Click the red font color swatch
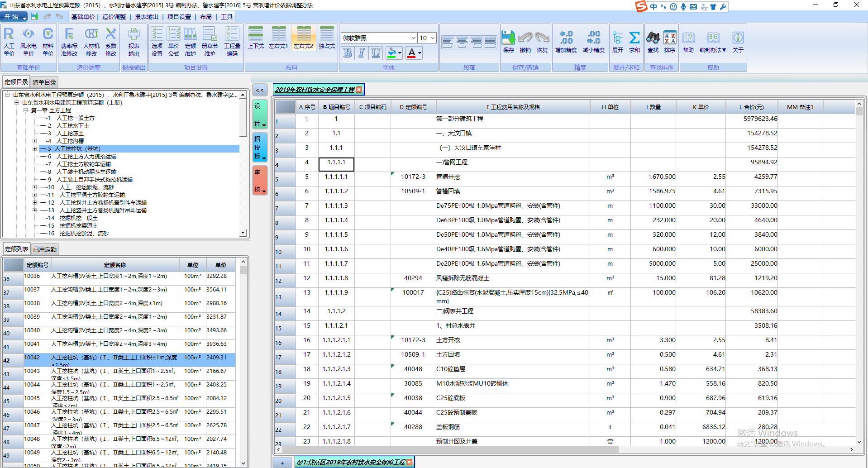 [x=411, y=53]
